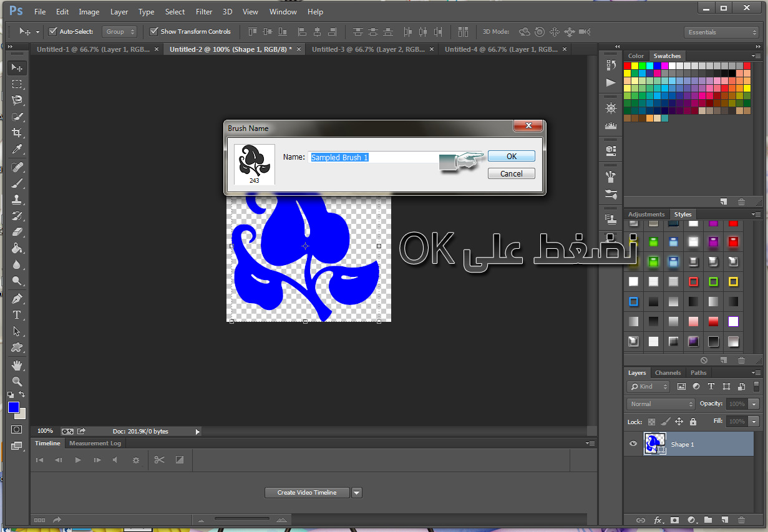This screenshot has width=768, height=532.
Task: Expand the Auto-Select Group dropdown
Action: [119, 32]
